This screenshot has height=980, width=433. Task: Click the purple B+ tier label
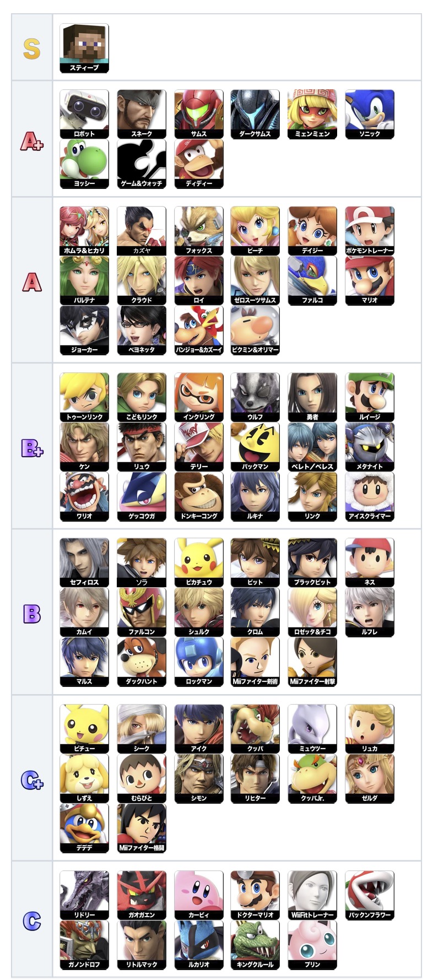click(x=32, y=448)
